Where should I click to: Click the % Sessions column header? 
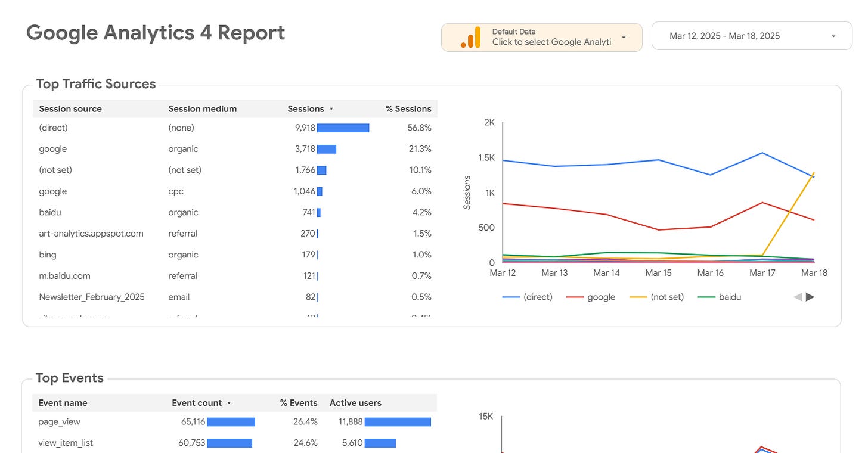[x=409, y=109]
